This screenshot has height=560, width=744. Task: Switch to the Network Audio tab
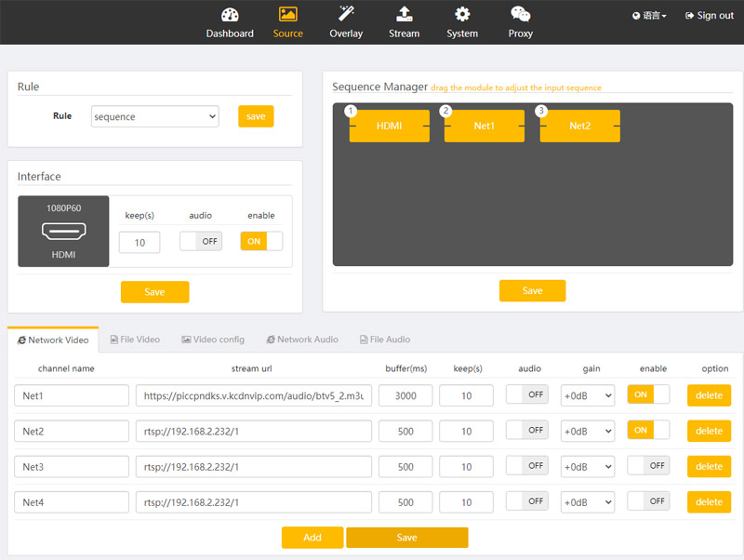point(301,340)
